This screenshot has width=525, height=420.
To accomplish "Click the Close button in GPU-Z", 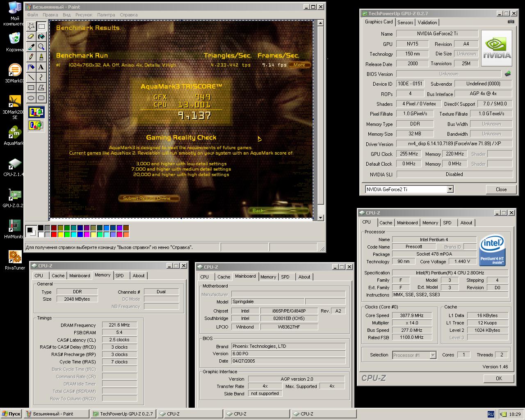I will (x=501, y=189).
